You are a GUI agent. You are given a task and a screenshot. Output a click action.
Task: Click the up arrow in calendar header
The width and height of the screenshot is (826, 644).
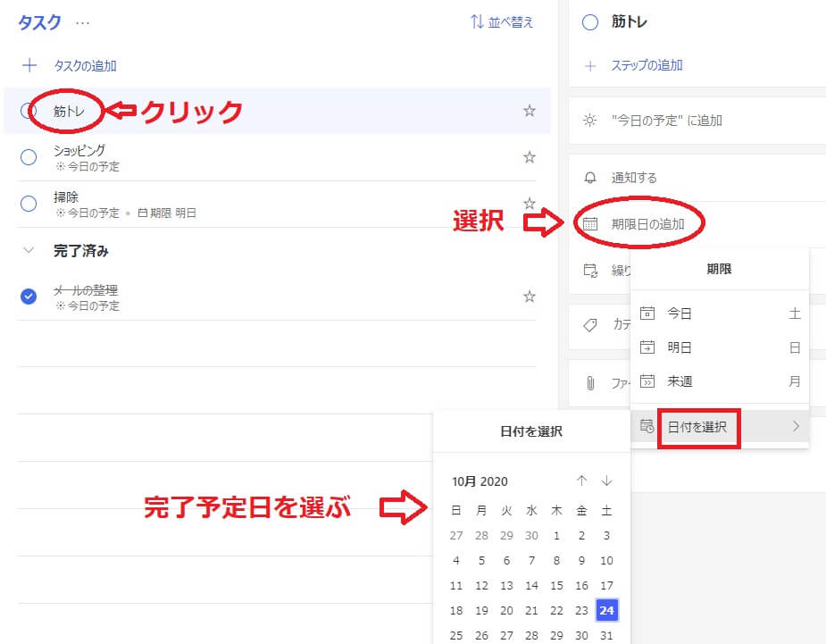tap(582, 481)
